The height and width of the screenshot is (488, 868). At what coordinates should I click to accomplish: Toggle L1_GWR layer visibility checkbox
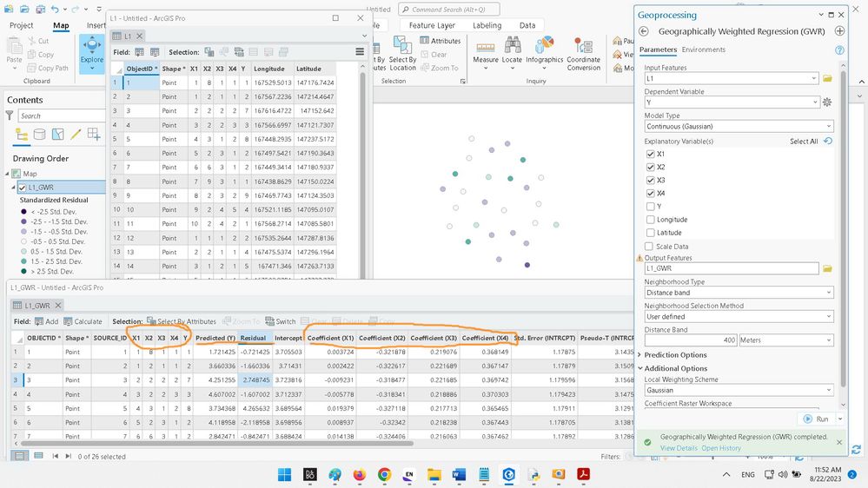tap(22, 188)
